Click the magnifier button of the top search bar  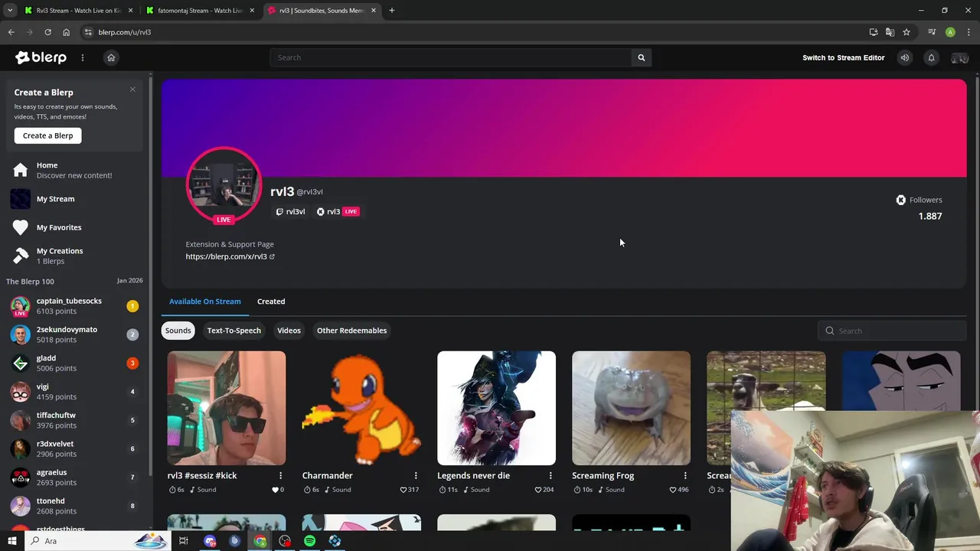click(x=642, y=57)
